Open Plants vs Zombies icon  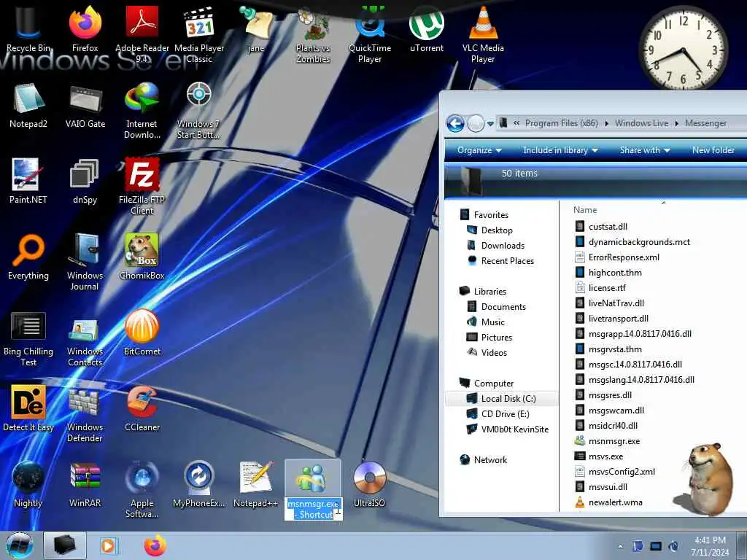313,34
